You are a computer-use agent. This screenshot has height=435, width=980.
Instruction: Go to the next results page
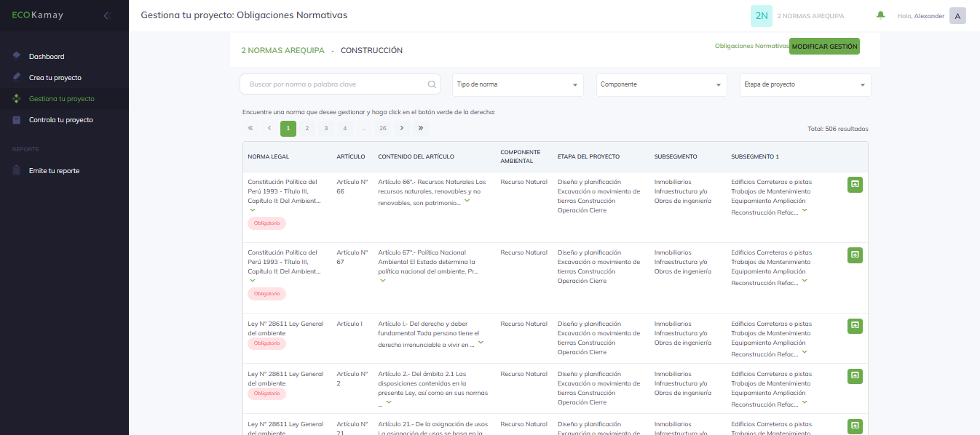pos(402,128)
